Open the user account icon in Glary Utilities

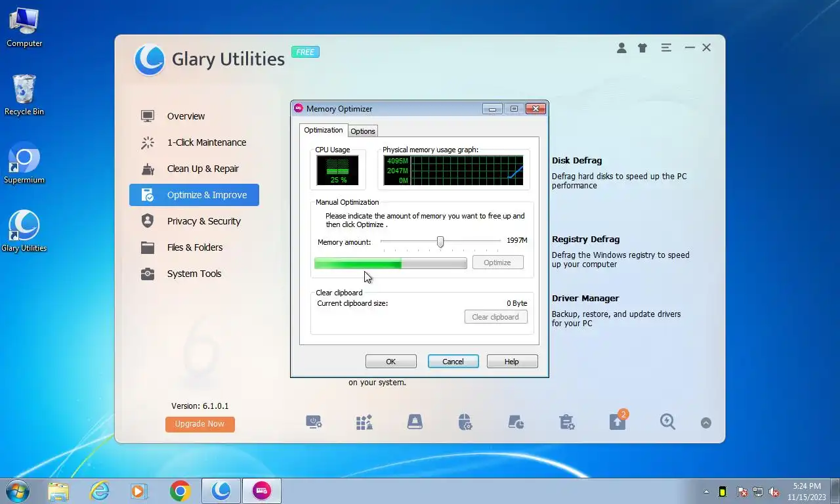[x=621, y=48]
